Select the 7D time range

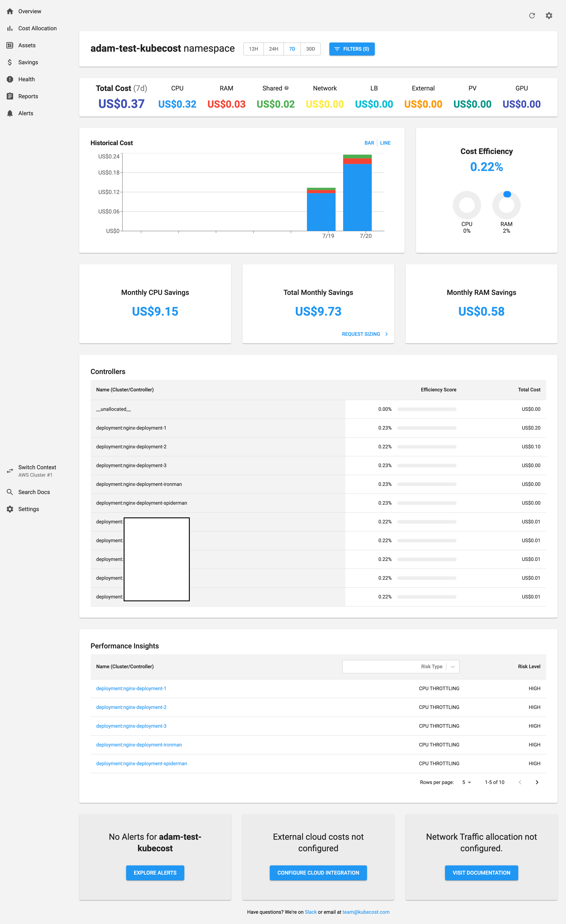tap(292, 49)
